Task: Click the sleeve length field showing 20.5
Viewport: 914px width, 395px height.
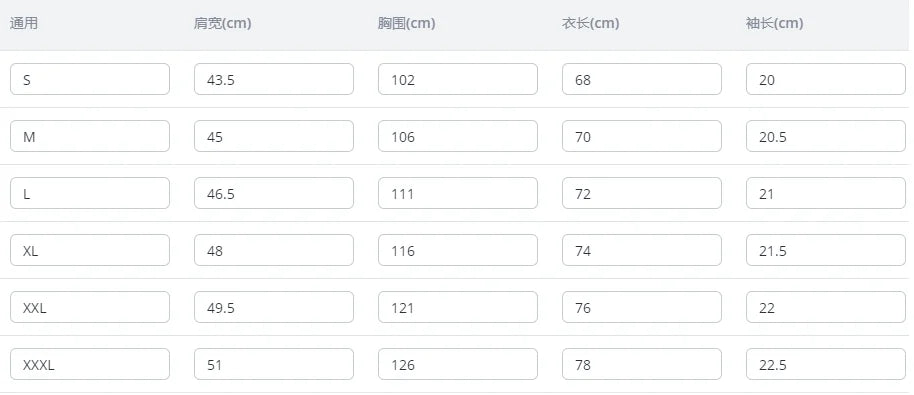Action: pos(826,136)
